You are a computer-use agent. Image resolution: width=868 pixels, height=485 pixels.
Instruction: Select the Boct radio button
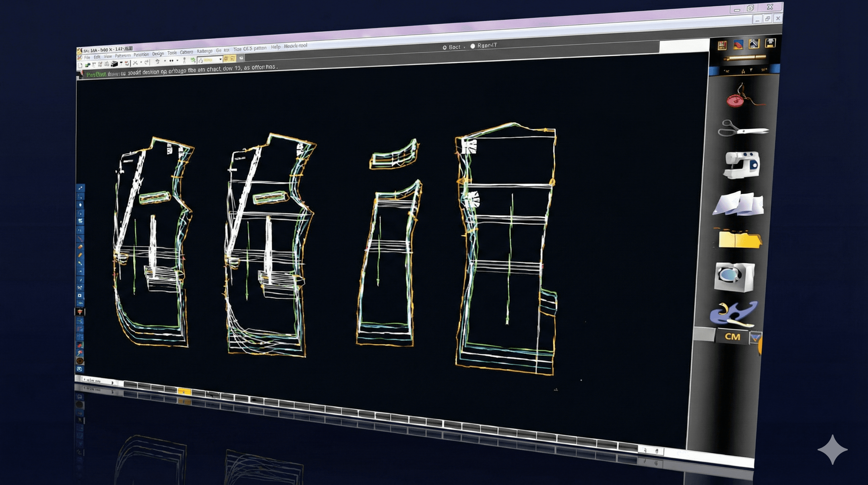pos(445,48)
